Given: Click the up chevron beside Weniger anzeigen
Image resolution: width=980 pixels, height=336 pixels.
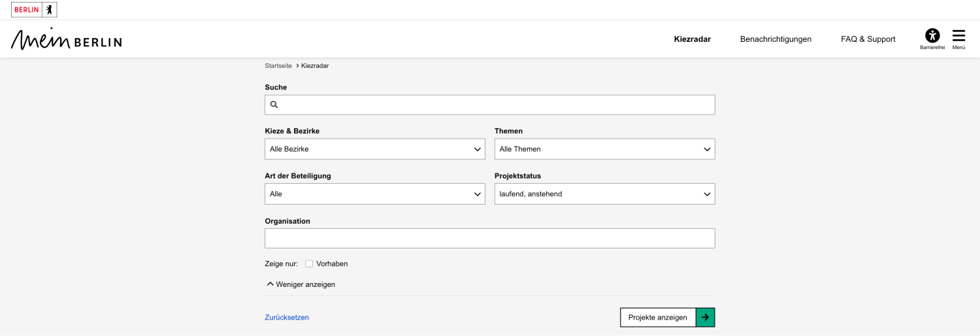Looking at the screenshot, I should click(270, 284).
